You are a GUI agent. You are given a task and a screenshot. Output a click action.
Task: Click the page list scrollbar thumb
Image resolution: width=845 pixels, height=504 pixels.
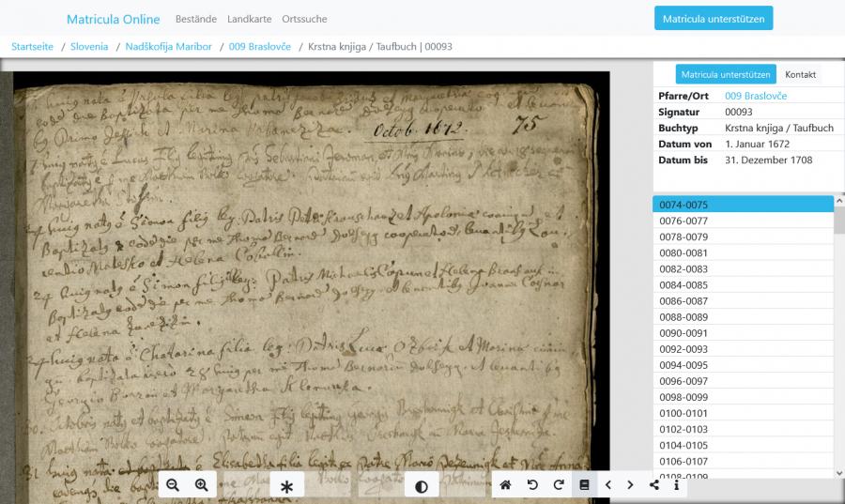[x=839, y=220]
